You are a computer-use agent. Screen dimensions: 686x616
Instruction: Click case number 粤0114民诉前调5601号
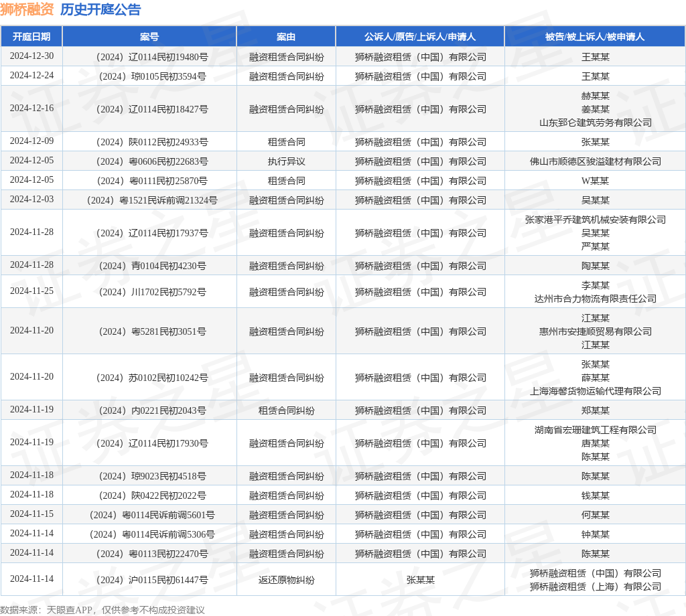152,515
